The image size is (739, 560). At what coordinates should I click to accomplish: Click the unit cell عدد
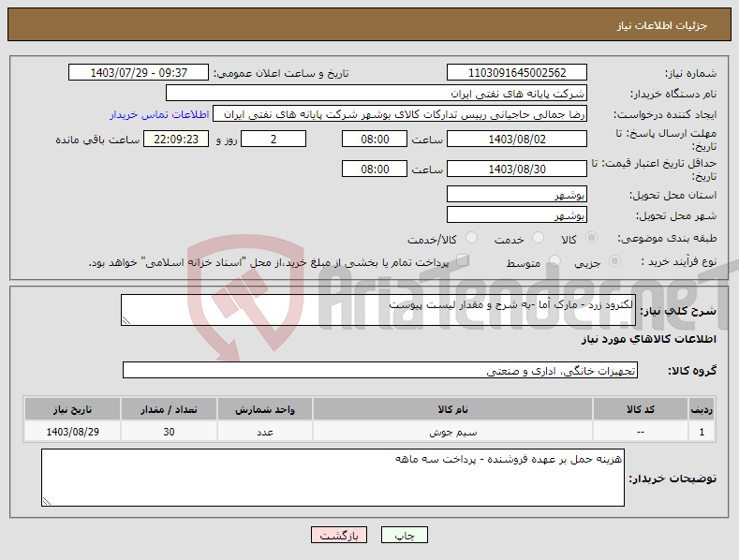point(265,432)
